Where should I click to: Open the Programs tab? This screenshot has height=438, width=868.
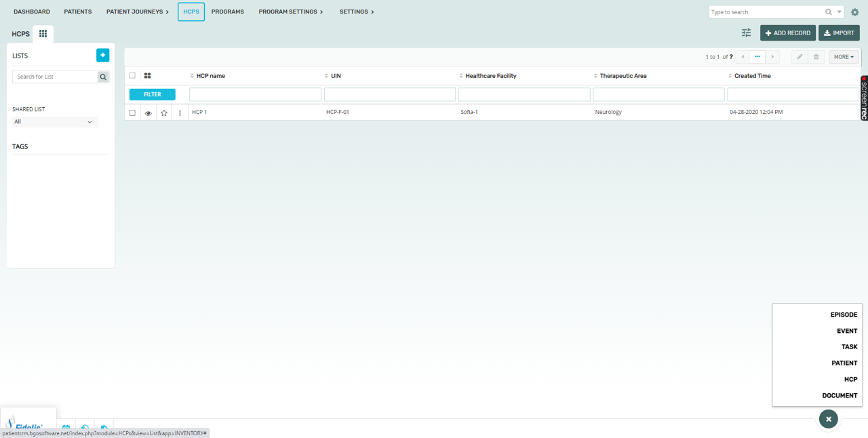(x=228, y=12)
